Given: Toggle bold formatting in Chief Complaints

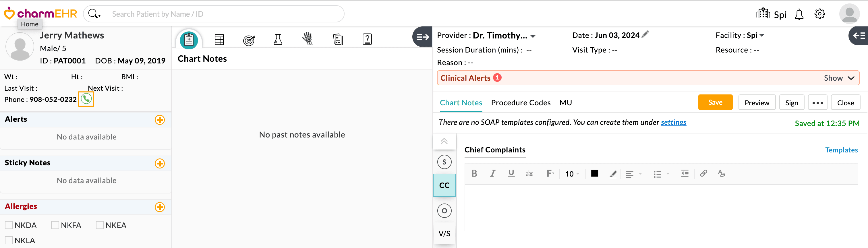Looking at the screenshot, I should (474, 174).
